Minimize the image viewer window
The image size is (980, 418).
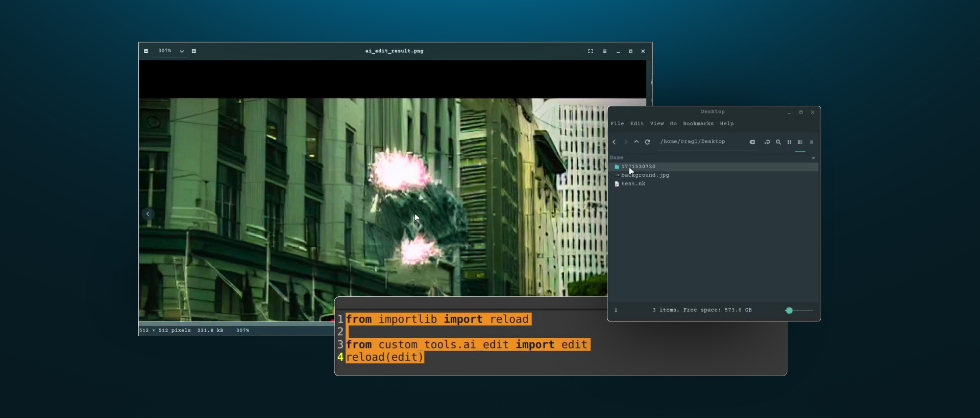(618, 51)
